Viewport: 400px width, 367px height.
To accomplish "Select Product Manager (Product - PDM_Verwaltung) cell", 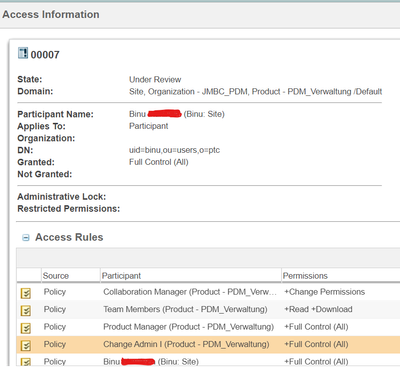I will pyautogui.click(x=188, y=327).
